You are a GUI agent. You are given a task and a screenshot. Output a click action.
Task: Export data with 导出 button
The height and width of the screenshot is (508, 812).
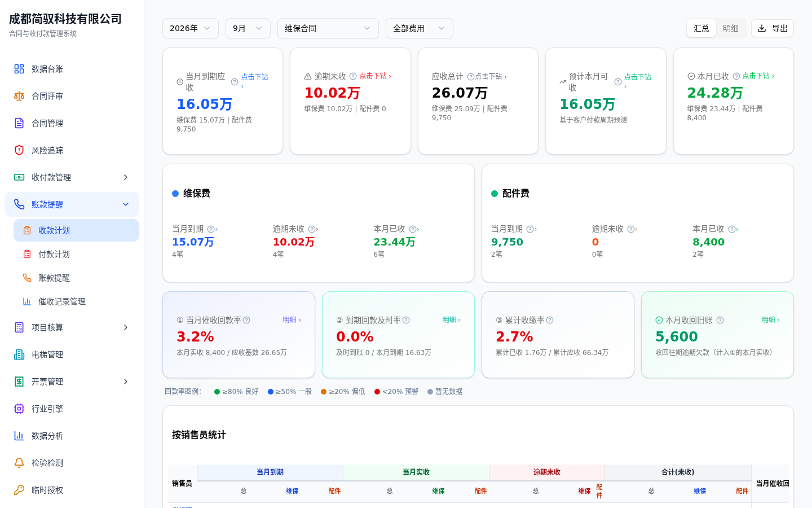pos(773,28)
